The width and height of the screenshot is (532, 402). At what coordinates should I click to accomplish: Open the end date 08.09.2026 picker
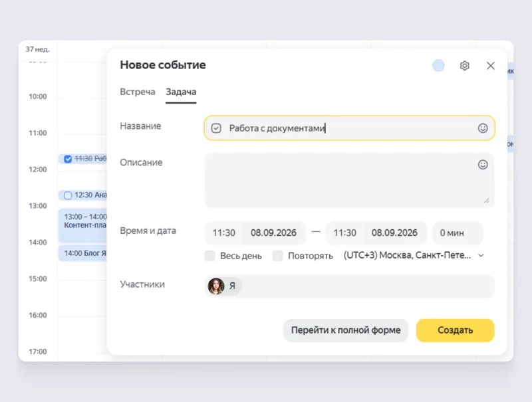click(x=394, y=233)
